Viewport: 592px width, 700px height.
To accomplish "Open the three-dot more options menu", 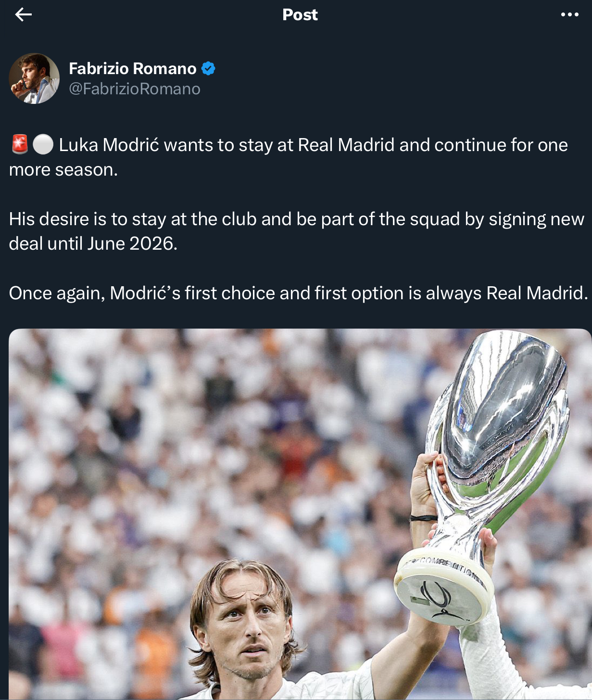I will 569,15.
